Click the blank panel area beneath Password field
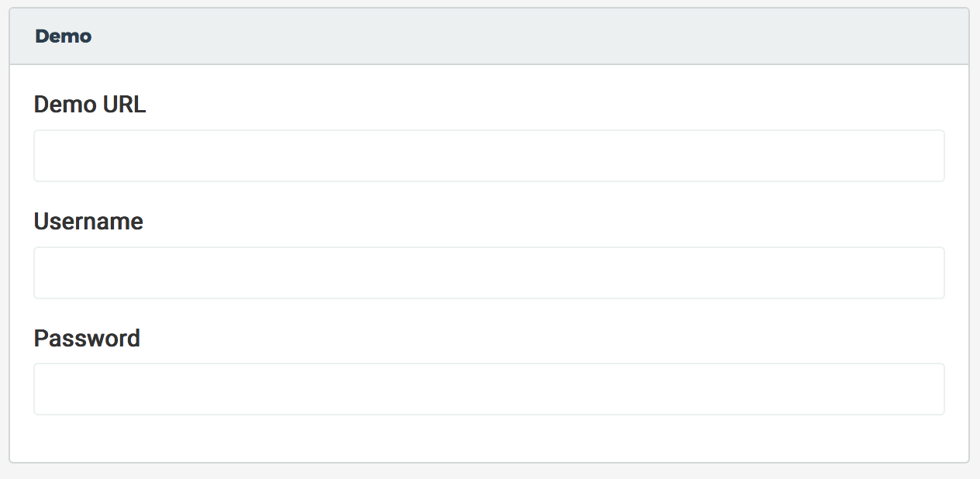This screenshot has height=479, width=980. (489, 439)
